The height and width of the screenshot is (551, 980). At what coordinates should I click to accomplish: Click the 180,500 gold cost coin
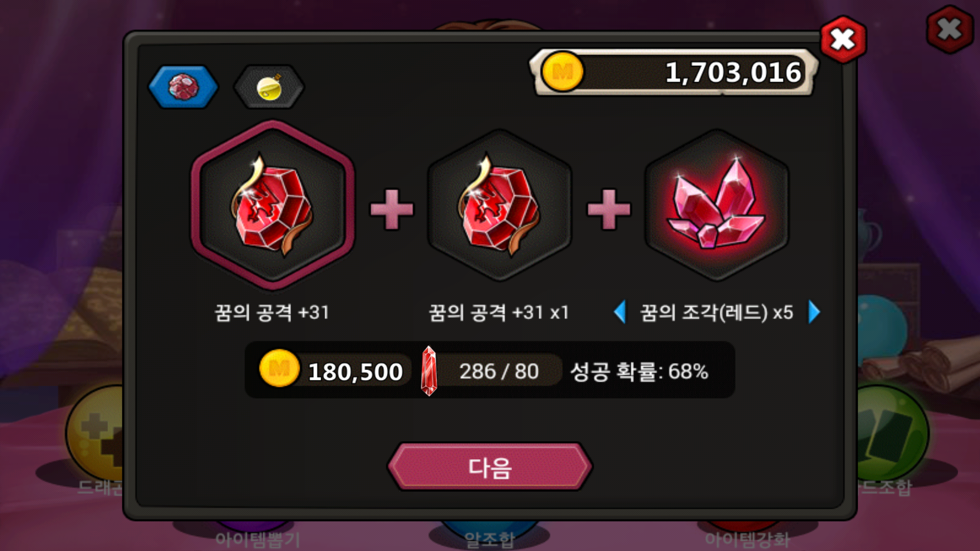click(279, 368)
